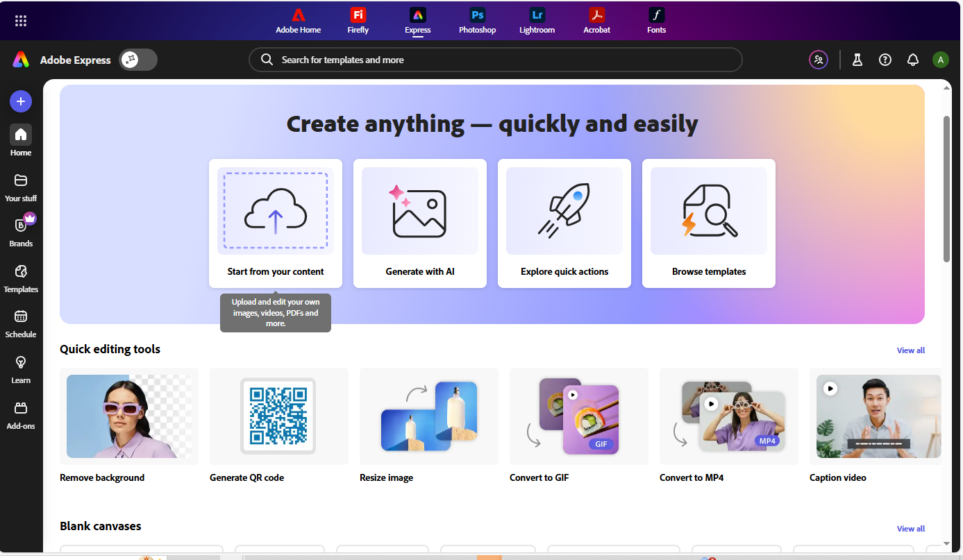Check notifications via the bell icon
Viewport: 963px width, 560px height.
pyautogui.click(x=912, y=60)
